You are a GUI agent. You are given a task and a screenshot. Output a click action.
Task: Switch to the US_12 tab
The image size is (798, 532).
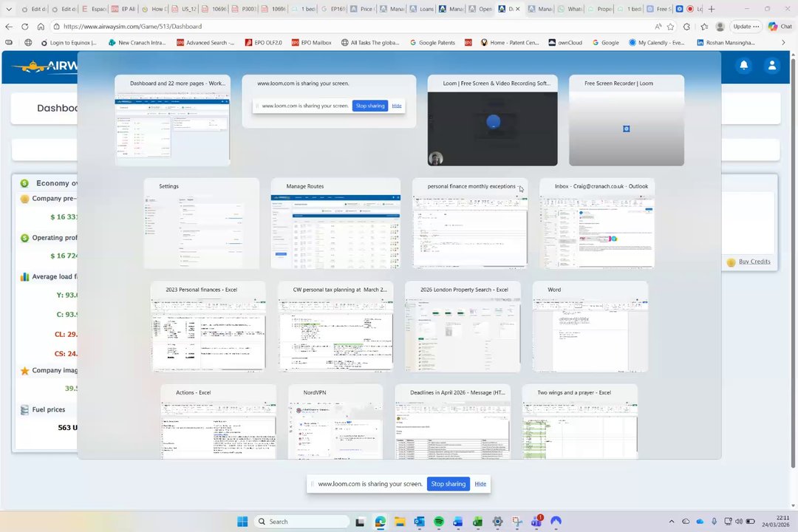[x=184, y=9]
